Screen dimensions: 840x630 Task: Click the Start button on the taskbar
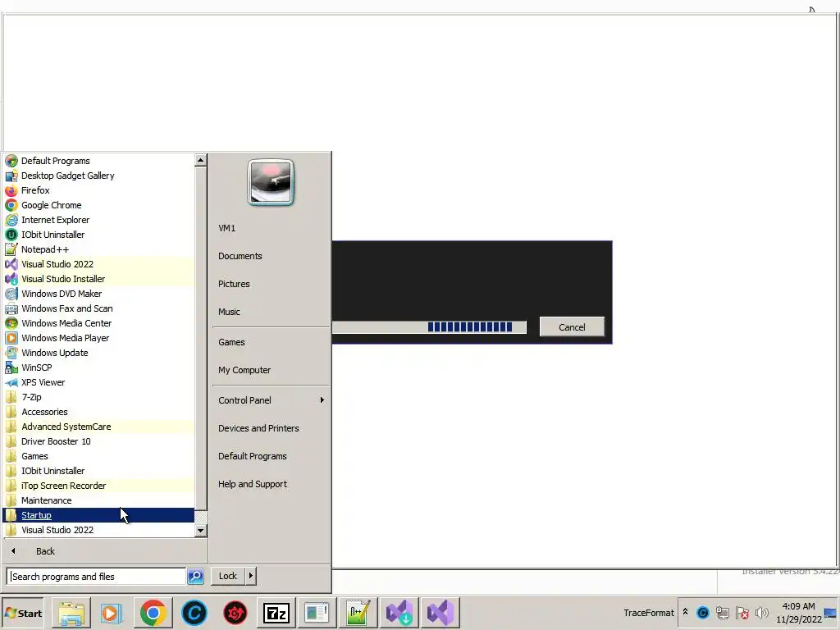click(23, 613)
